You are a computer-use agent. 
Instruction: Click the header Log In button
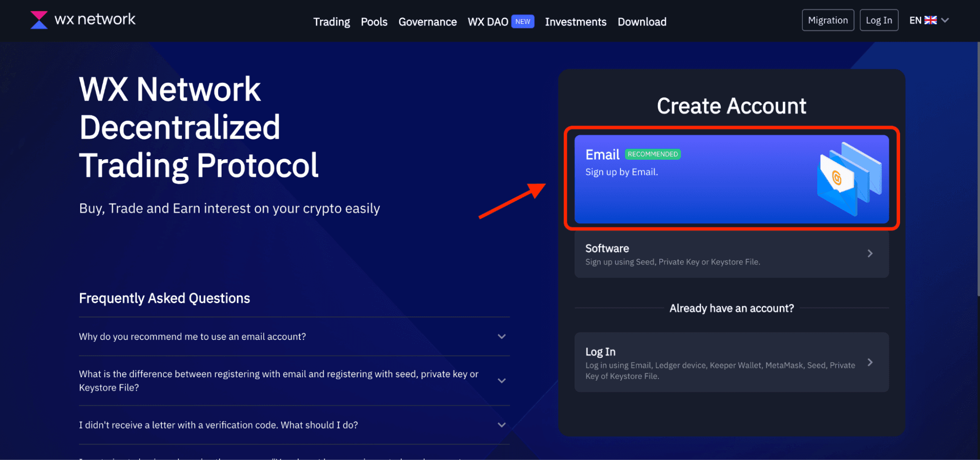pyautogui.click(x=879, y=20)
